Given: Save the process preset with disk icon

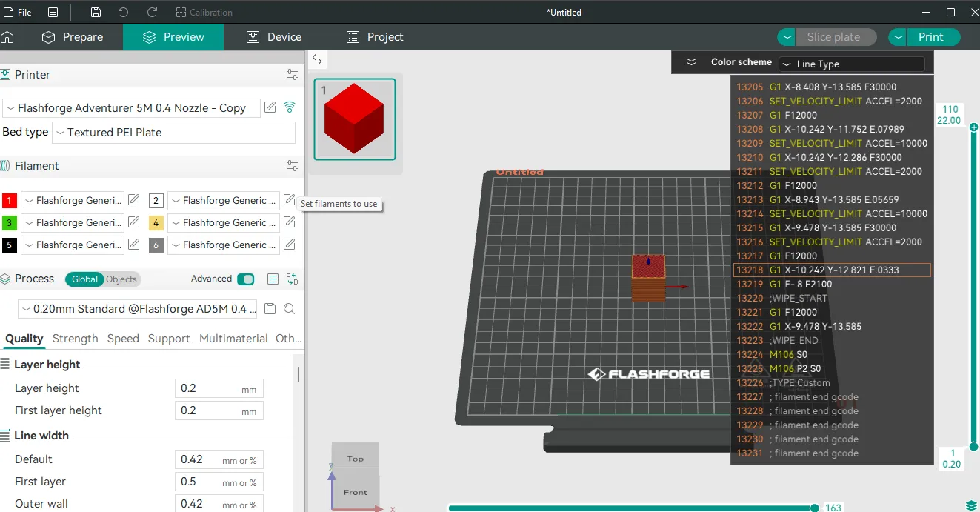Looking at the screenshot, I should pyautogui.click(x=270, y=309).
